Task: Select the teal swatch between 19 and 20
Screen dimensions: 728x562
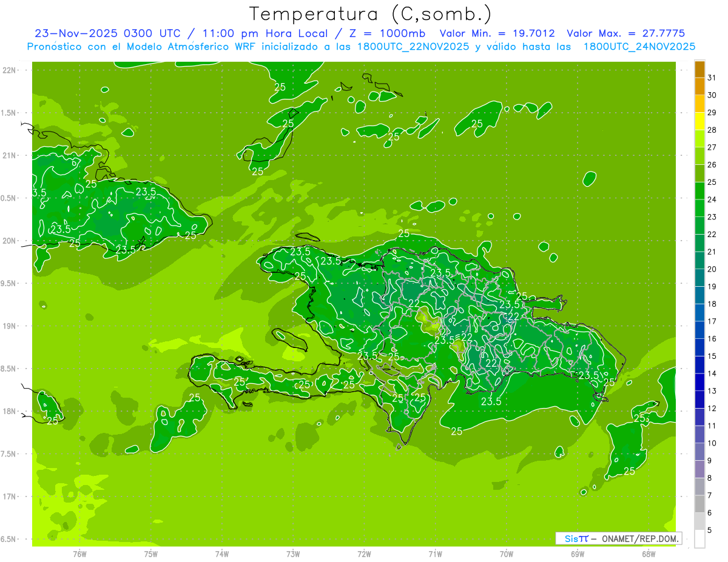Action: (x=699, y=278)
